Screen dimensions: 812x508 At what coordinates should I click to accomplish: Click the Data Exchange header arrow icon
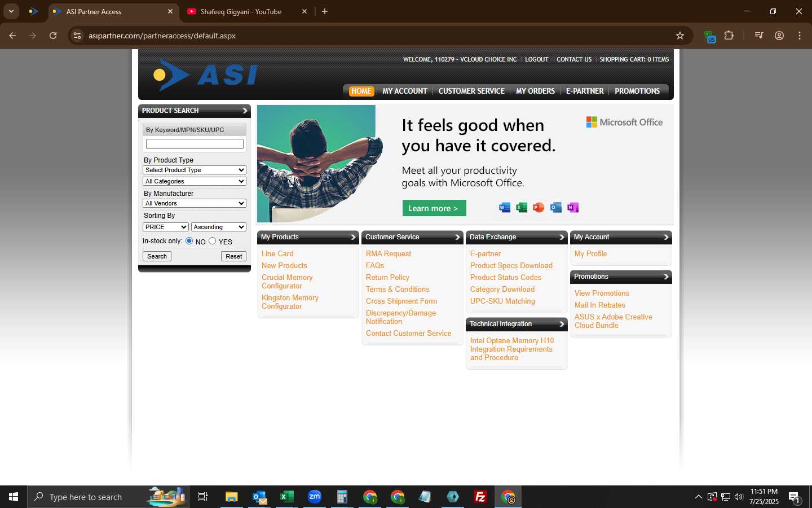(x=562, y=237)
